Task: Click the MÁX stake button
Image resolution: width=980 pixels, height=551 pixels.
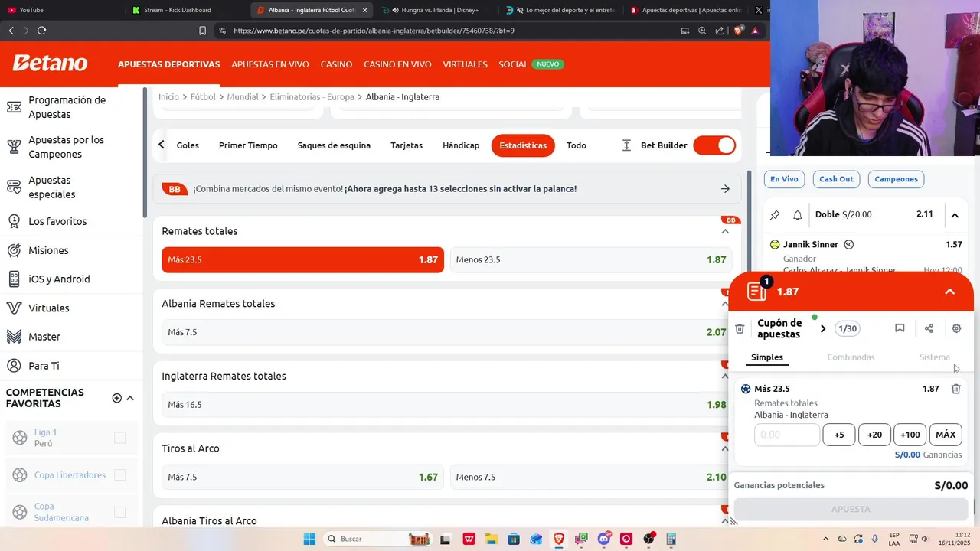Action: [946, 435]
